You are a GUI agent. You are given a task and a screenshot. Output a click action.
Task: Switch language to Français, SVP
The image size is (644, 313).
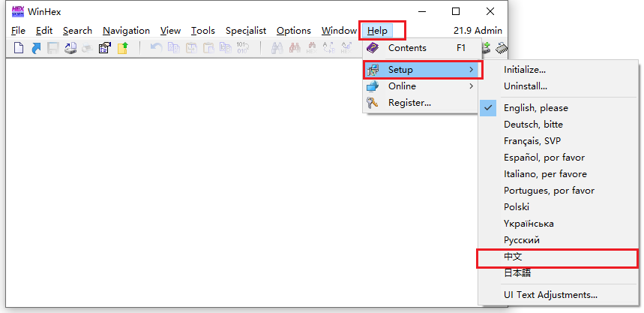559,140
